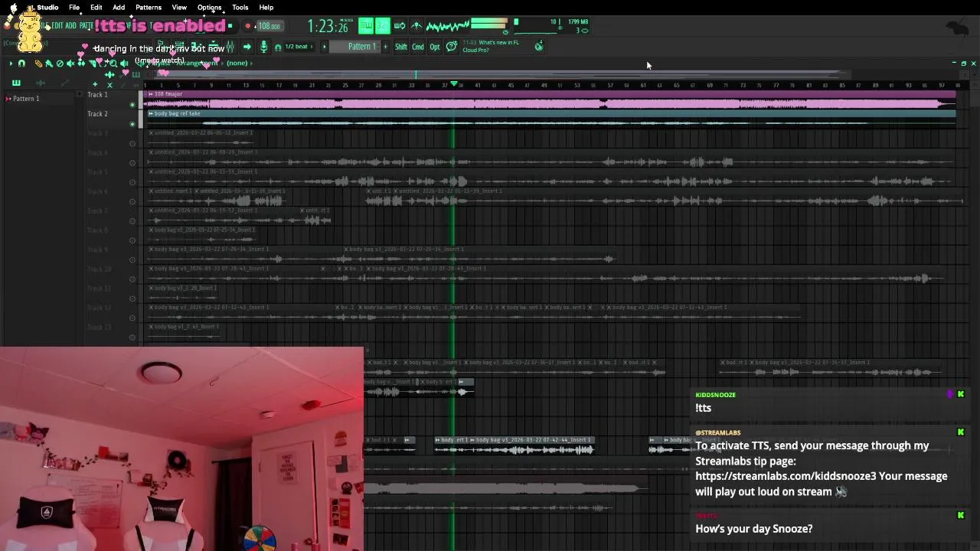This screenshot has width=980, height=551.
Task: Select the pencil draw tool
Action: [x=38, y=64]
